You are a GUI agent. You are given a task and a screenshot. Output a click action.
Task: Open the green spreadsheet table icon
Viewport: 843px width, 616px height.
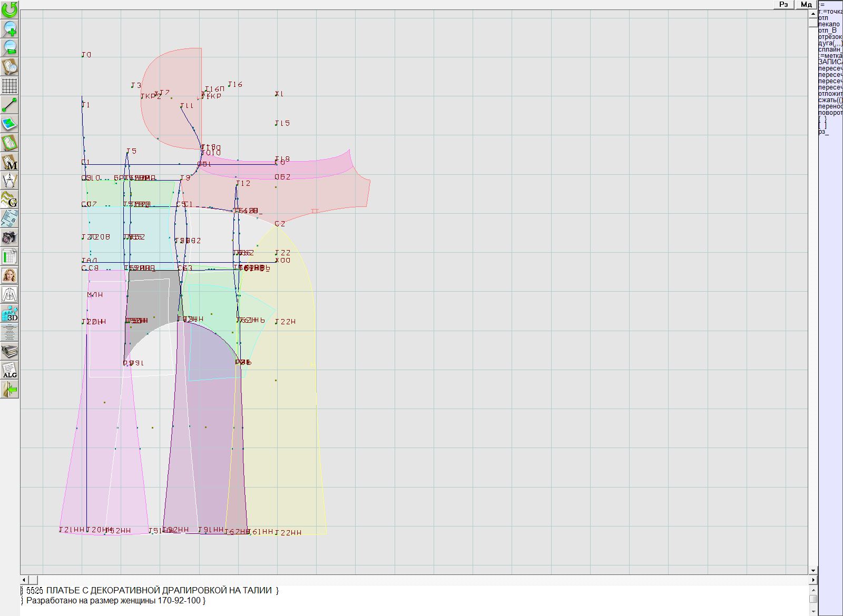[9, 257]
